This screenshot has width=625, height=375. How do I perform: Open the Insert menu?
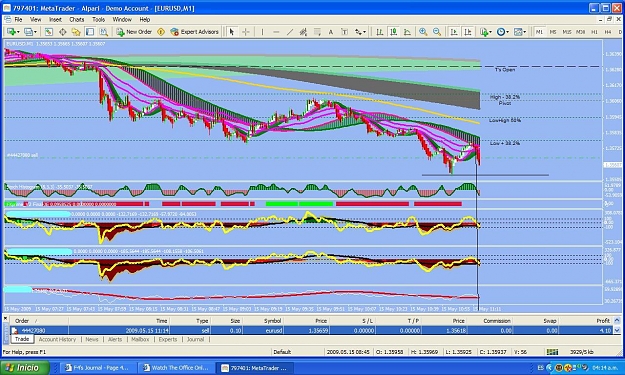(55, 19)
